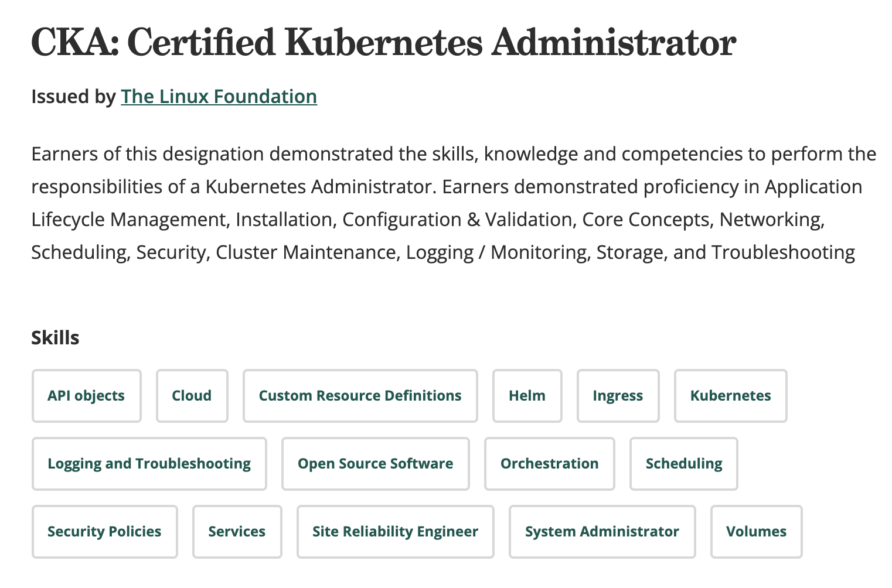Open the Kubernetes skill tag

click(x=731, y=396)
